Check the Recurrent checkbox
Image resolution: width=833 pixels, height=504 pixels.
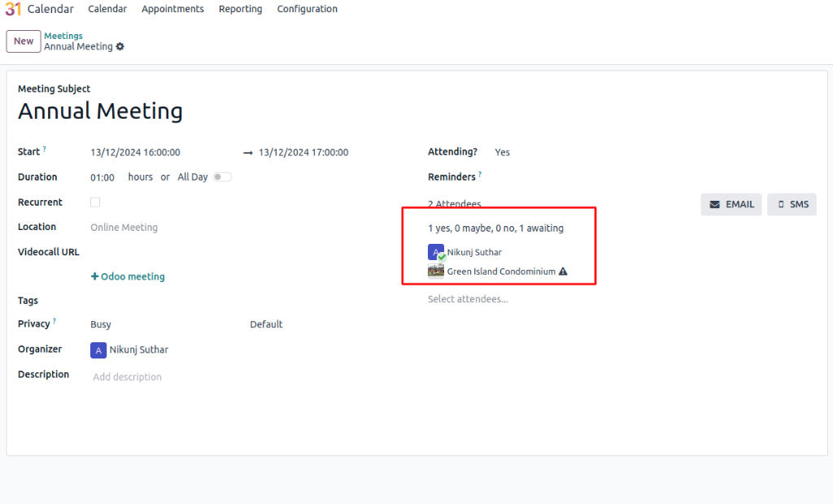pos(95,202)
